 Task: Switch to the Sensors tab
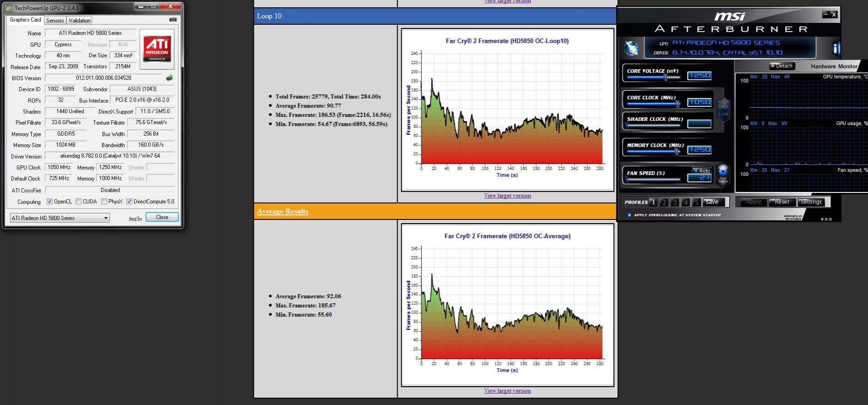point(55,21)
